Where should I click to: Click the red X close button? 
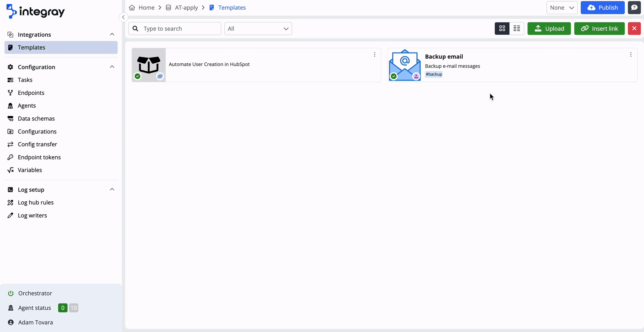(634, 29)
